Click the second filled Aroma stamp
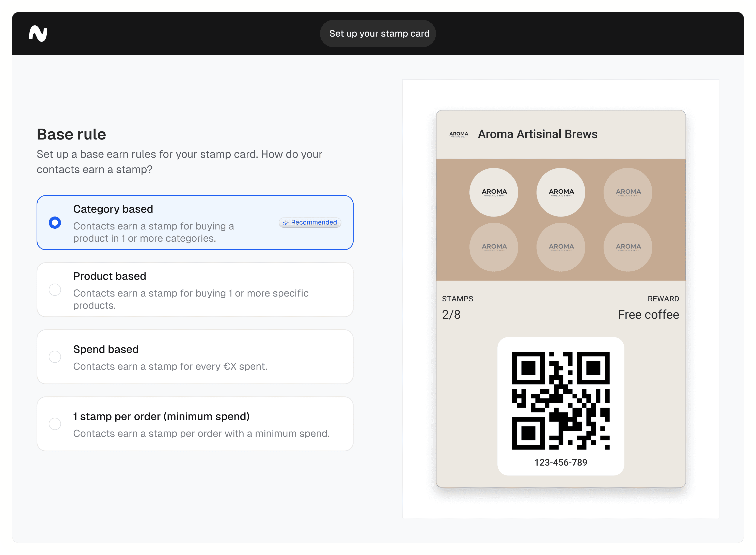 click(x=561, y=192)
